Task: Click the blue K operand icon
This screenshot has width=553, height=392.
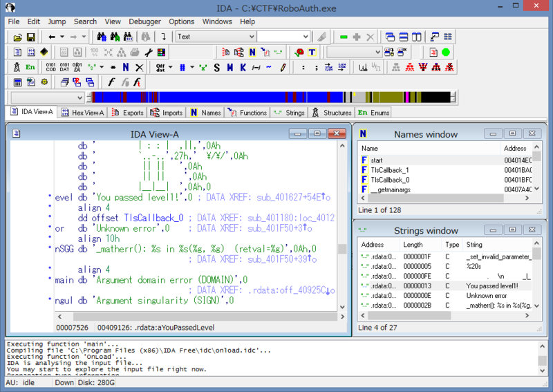Action: click(243, 67)
